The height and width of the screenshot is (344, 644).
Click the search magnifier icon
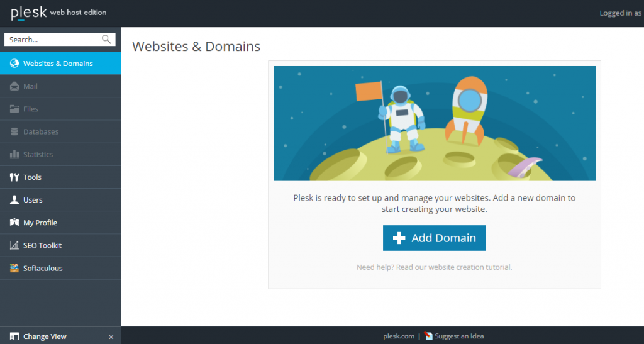pyautogui.click(x=106, y=40)
